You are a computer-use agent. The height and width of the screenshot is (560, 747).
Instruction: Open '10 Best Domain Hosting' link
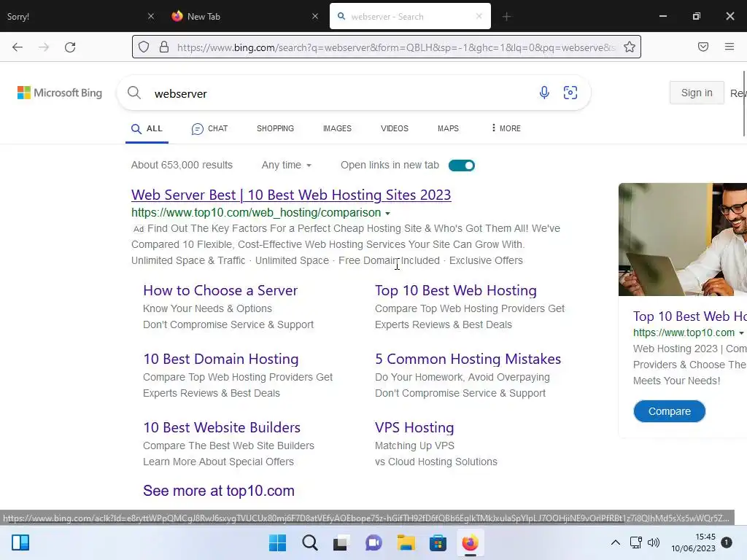(221, 359)
